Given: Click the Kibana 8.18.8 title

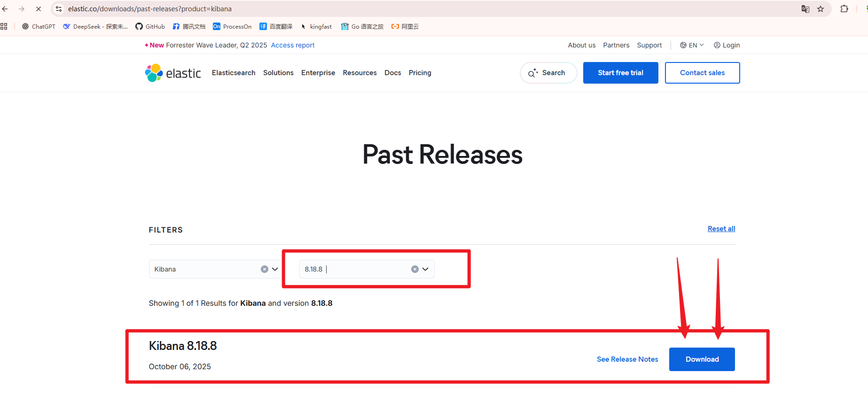Looking at the screenshot, I should coord(183,346).
